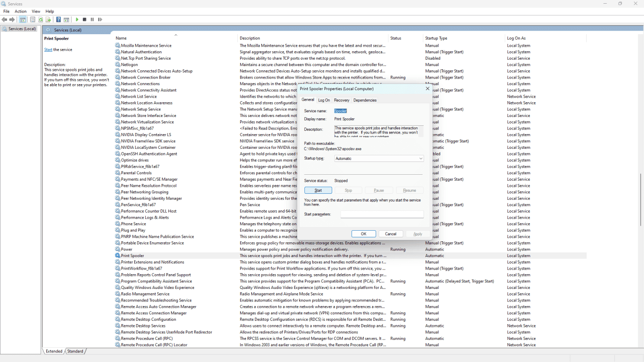
Task: Click the Back navigation arrow
Action: [4, 19]
